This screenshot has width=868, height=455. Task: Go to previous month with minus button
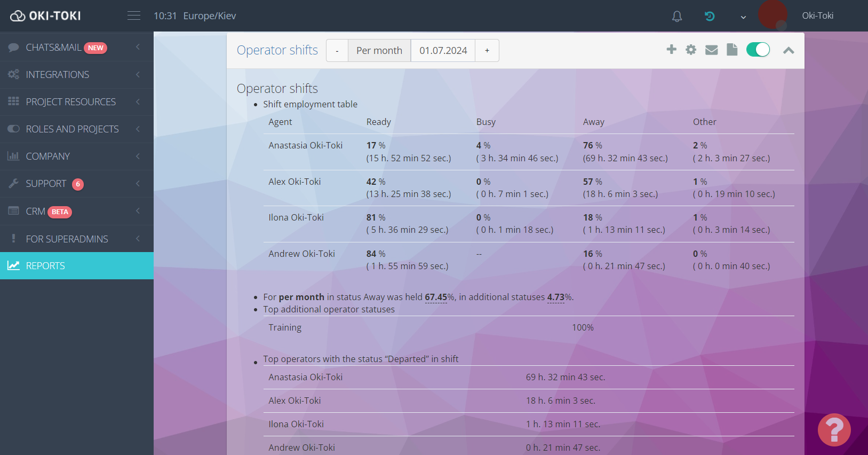337,51
